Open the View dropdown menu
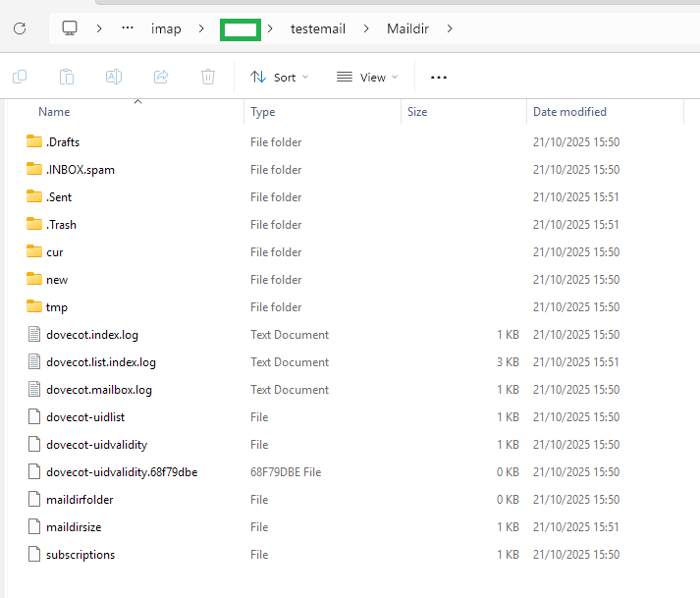This screenshot has height=598, width=700. click(x=367, y=77)
